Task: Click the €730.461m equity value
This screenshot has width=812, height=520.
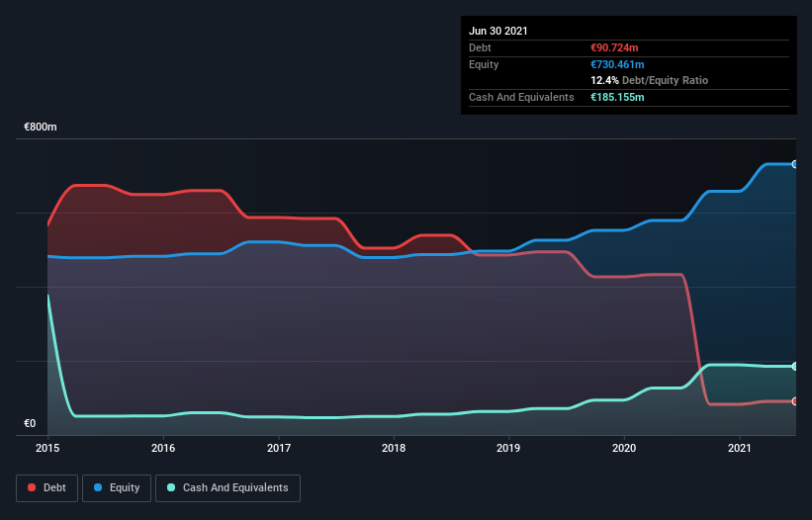Action: (617, 64)
